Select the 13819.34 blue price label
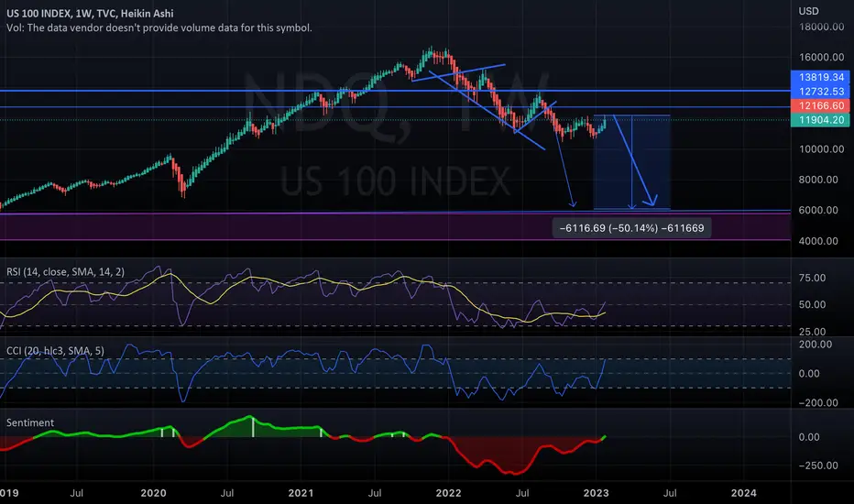This screenshot has height=504, width=854. pos(820,77)
